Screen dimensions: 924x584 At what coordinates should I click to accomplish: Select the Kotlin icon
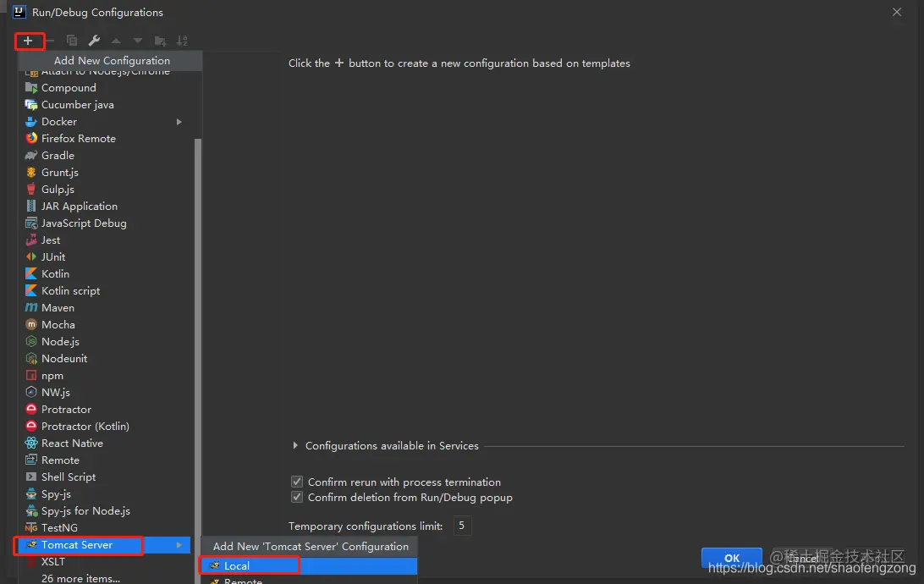pyautogui.click(x=31, y=274)
